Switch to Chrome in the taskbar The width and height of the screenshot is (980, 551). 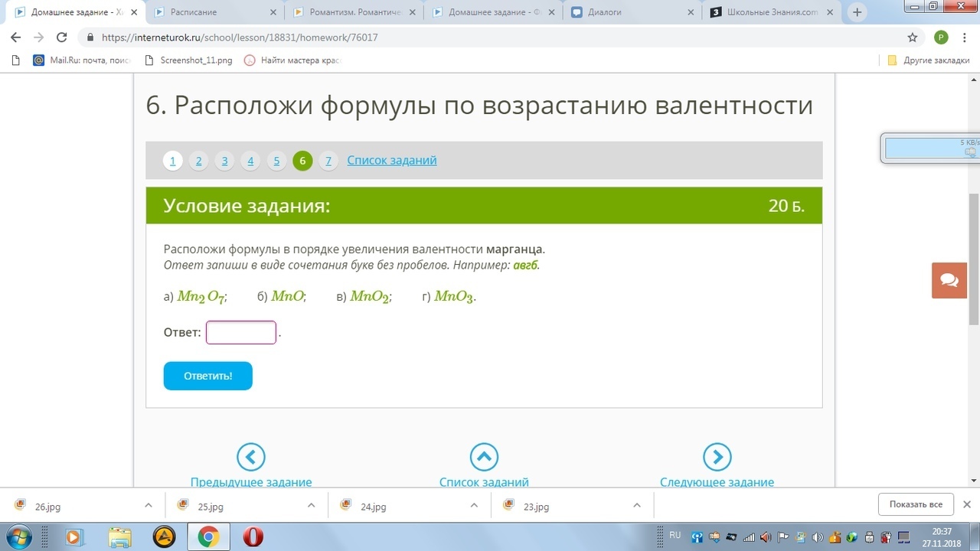pos(209,536)
